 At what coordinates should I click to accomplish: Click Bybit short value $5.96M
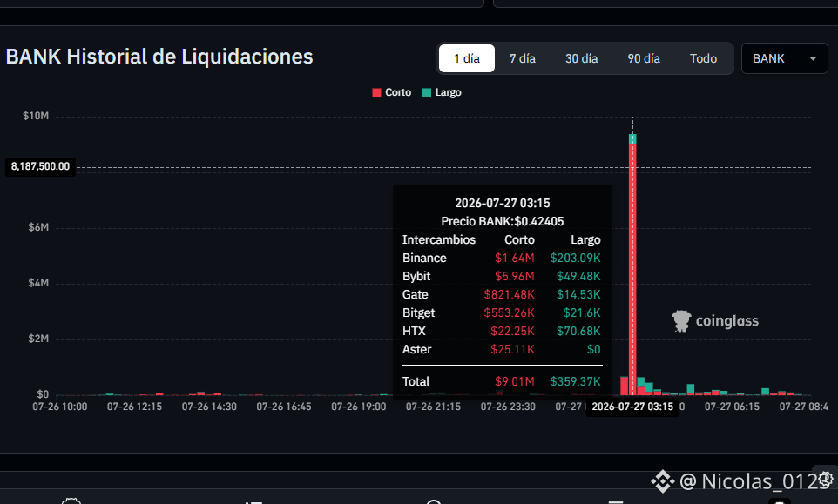pos(514,276)
